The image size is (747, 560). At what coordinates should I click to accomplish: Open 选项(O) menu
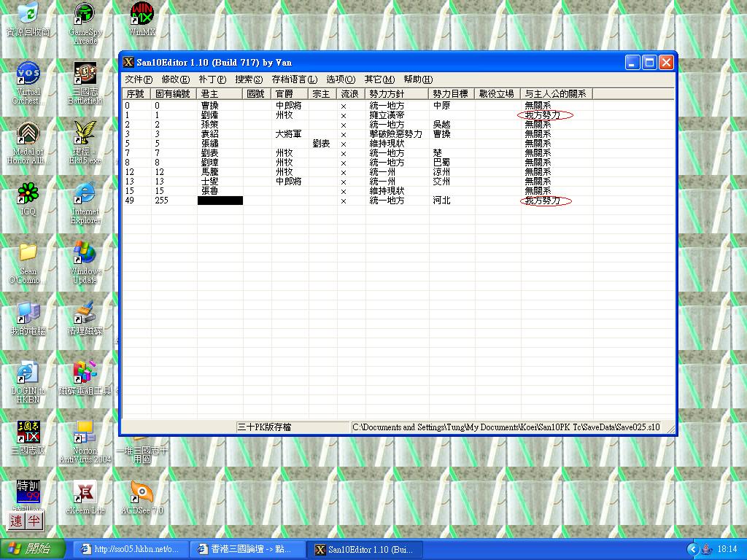click(341, 79)
